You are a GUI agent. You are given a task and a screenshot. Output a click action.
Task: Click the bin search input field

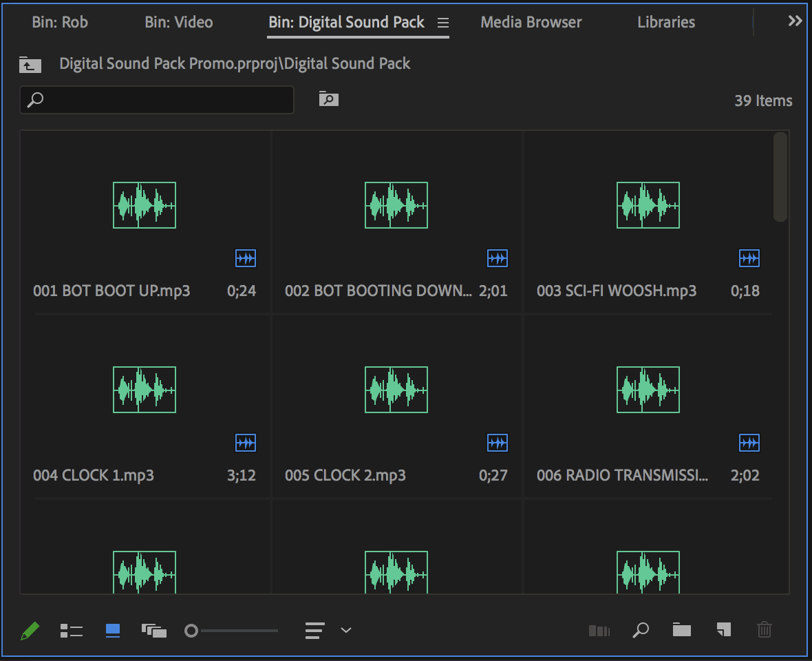point(157,99)
